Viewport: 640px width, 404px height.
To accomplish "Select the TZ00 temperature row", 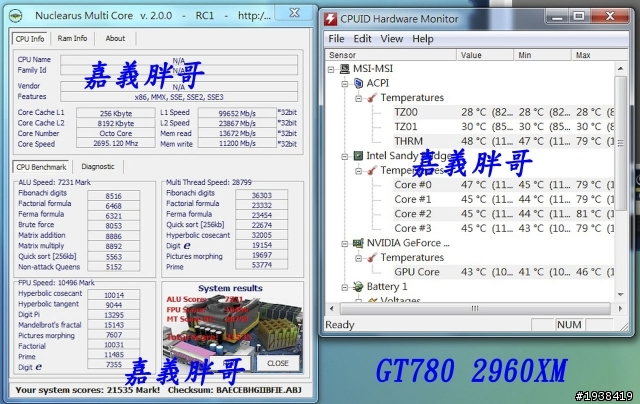I will 503,112.
